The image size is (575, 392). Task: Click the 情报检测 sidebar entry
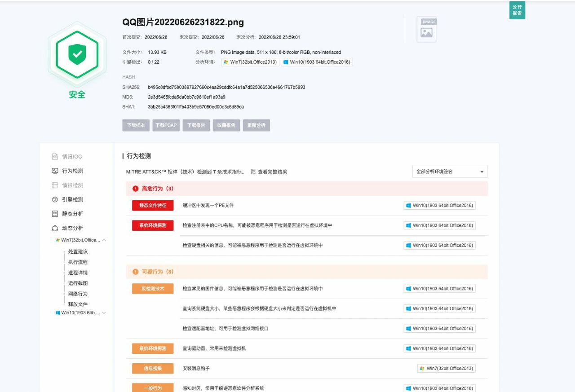pos(72,185)
